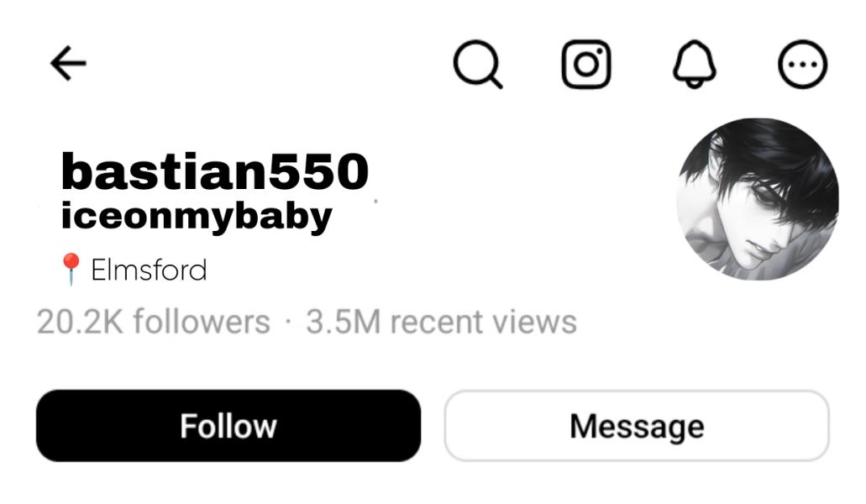Tap the notification bell icon
Viewport: 866px width, 504px height.
[695, 64]
